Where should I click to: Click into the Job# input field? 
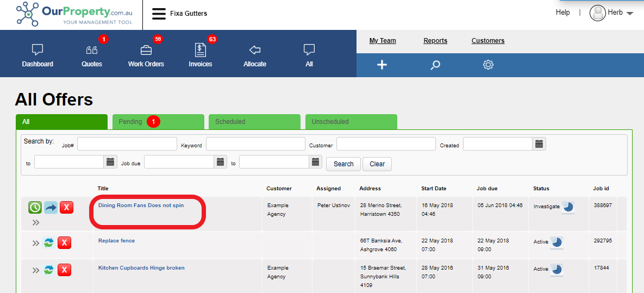point(127,144)
